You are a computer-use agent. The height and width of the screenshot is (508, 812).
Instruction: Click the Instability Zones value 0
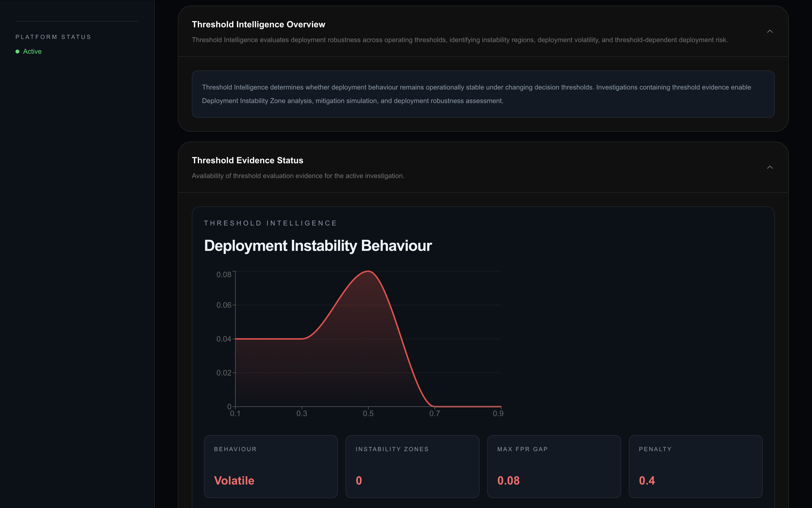click(x=359, y=480)
